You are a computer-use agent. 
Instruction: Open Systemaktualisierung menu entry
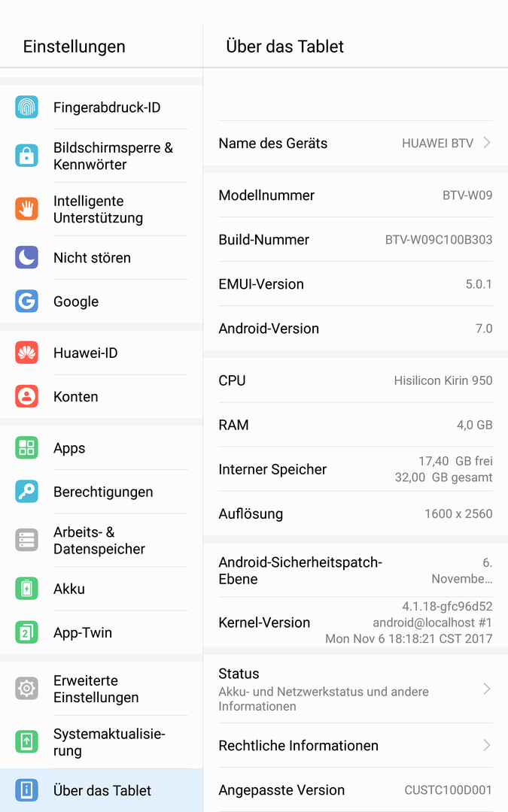tap(102, 742)
